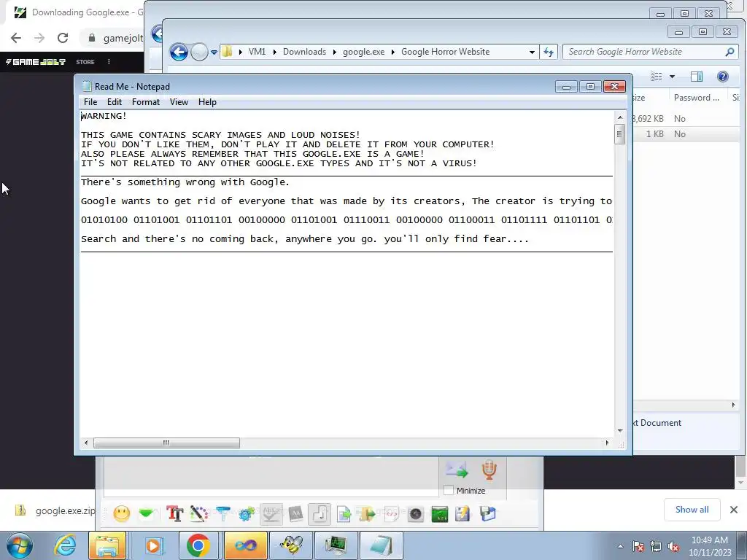This screenshot has width=747, height=560.
Task: Click google.exe in the Explorer breadcrumb
Action: point(363,52)
